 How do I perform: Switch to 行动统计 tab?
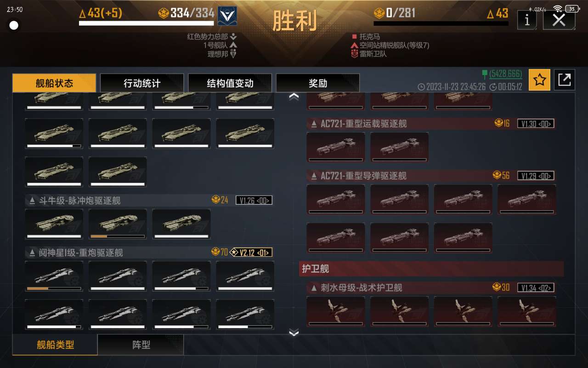pyautogui.click(x=142, y=83)
